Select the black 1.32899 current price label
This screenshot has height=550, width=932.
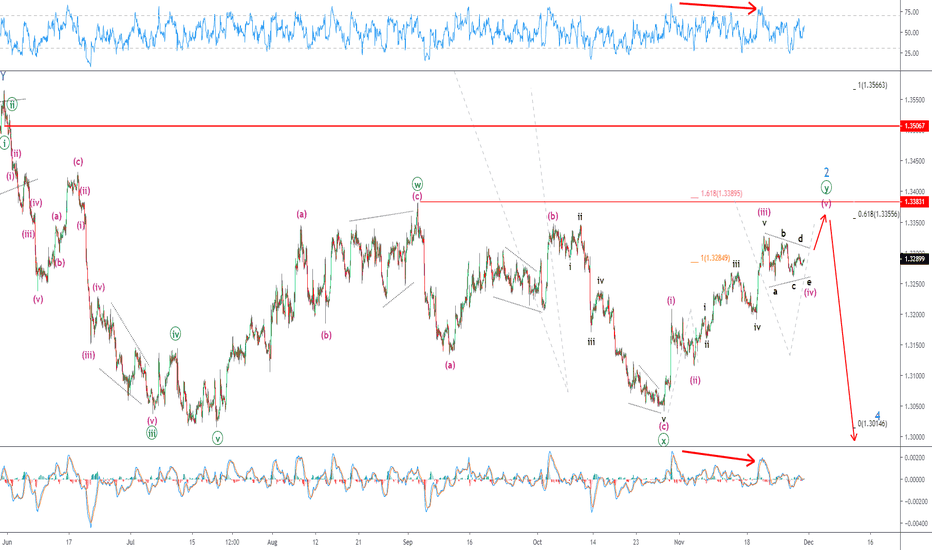click(913, 258)
